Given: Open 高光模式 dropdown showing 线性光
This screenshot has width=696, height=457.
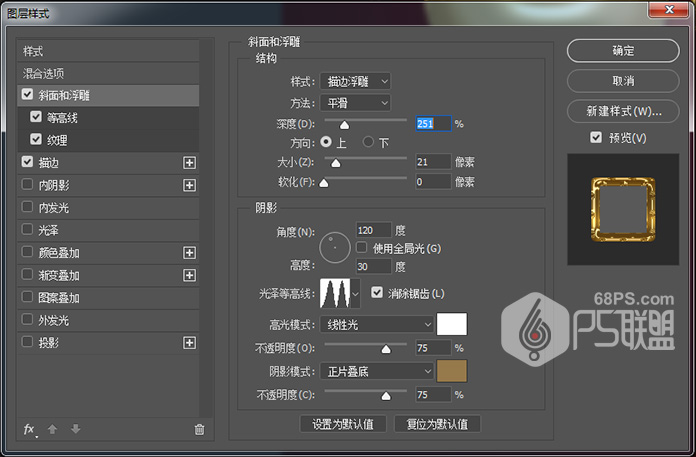Looking at the screenshot, I should 376,325.
